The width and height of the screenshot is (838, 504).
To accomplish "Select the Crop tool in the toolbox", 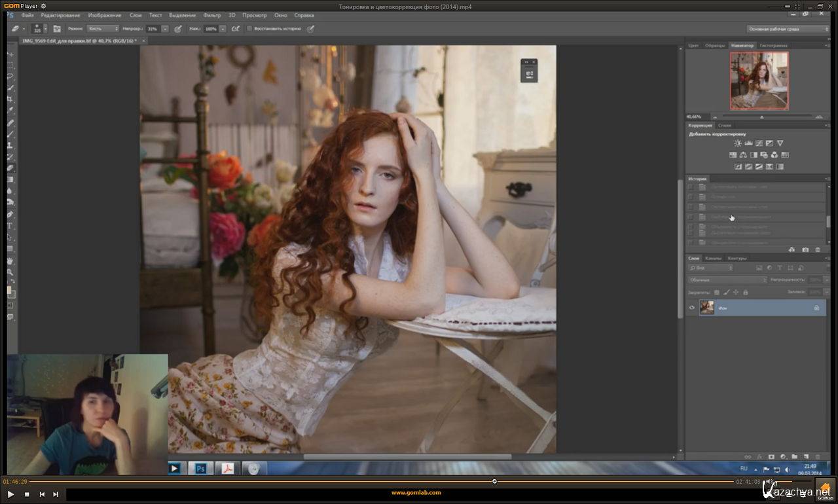I will pos(10,99).
